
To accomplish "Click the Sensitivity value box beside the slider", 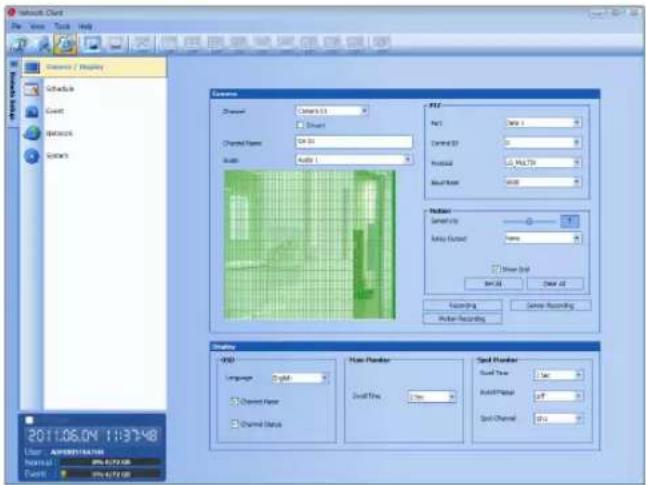I will click(569, 221).
